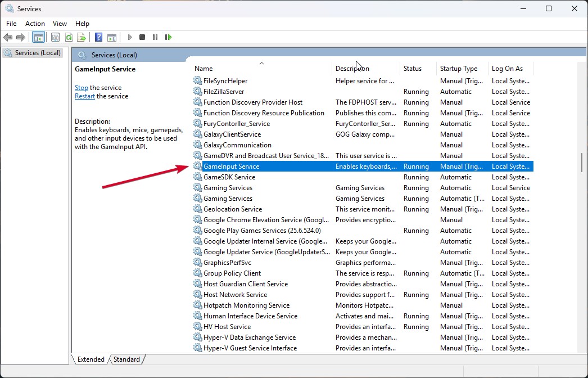The image size is (588, 378).
Task: Click the Help toolbar icon
Action: point(98,37)
